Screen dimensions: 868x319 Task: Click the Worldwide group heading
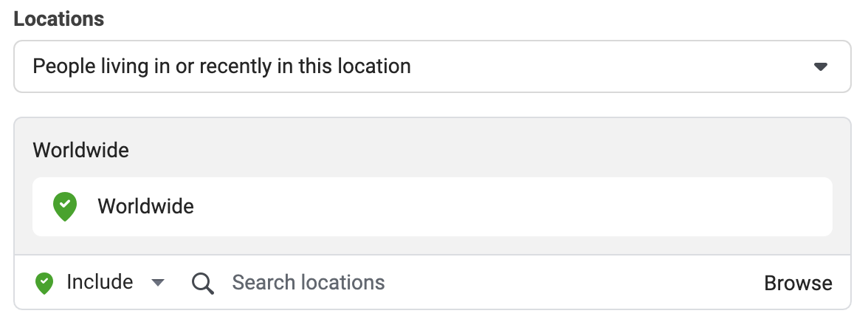pos(81,150)
